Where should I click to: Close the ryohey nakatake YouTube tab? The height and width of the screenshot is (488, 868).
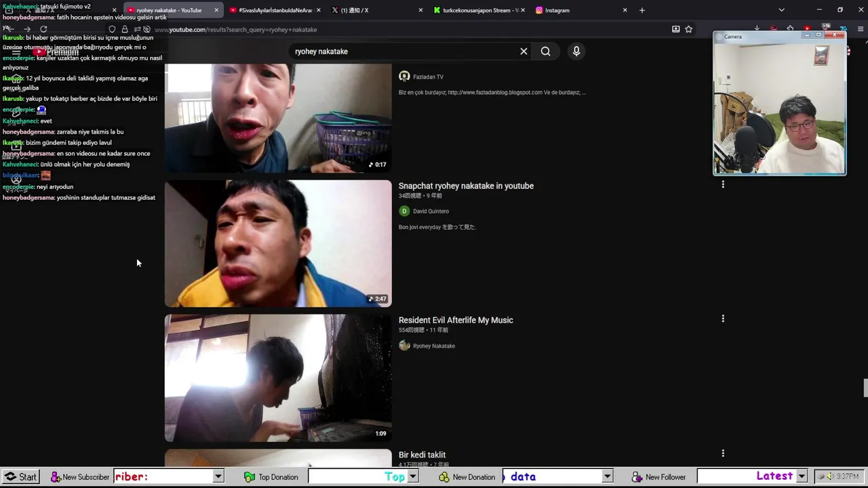(x=216, y=10)
